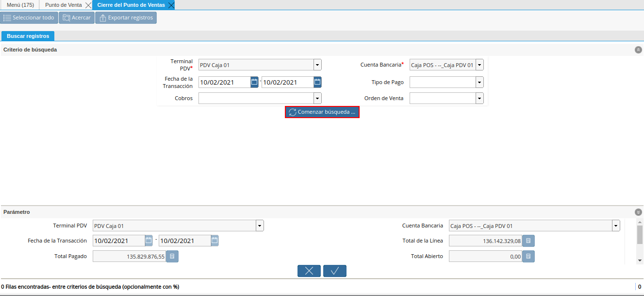Click the Comenzar búsqueda button

(x=322, y=112)
